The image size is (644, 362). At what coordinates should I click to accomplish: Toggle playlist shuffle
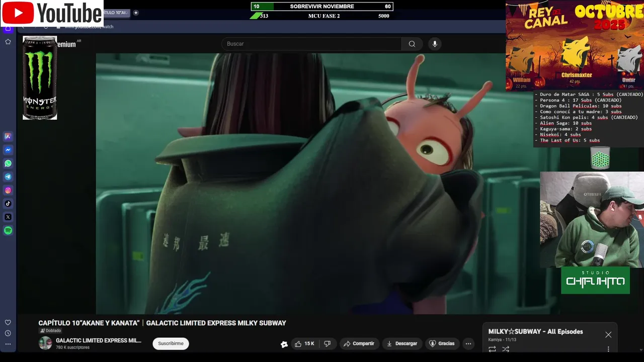tap(506, 349)
